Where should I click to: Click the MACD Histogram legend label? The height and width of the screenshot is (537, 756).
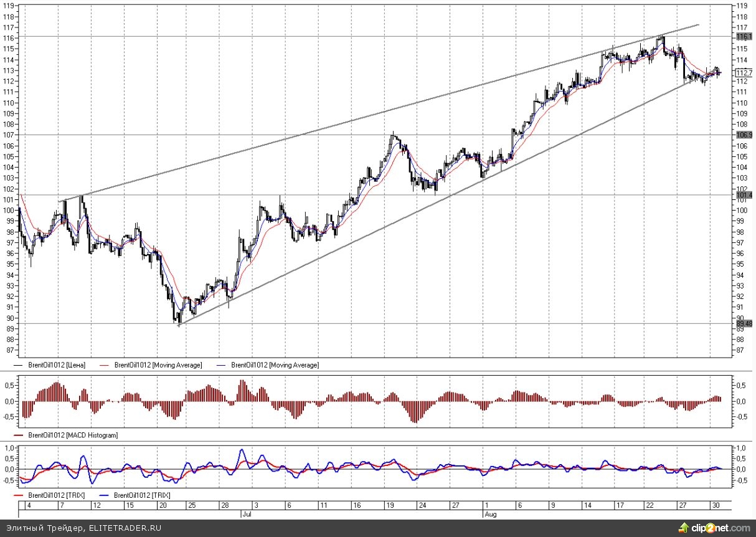tap(72, 435)
